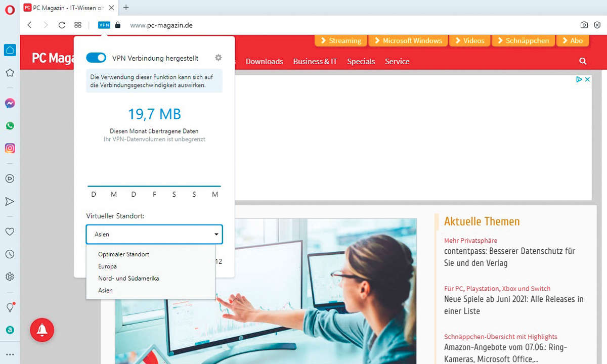Open Facebook Messenger in sidebar

pos(10,103)
